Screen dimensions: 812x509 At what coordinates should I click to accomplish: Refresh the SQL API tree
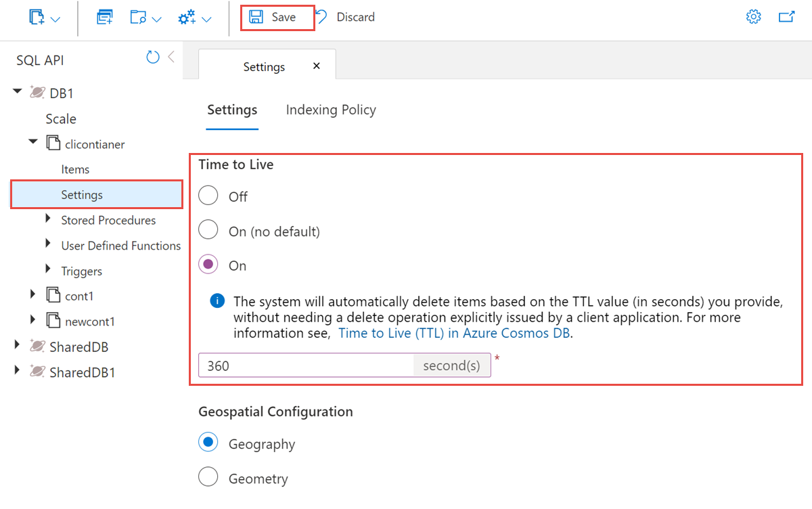click(153, 58)
